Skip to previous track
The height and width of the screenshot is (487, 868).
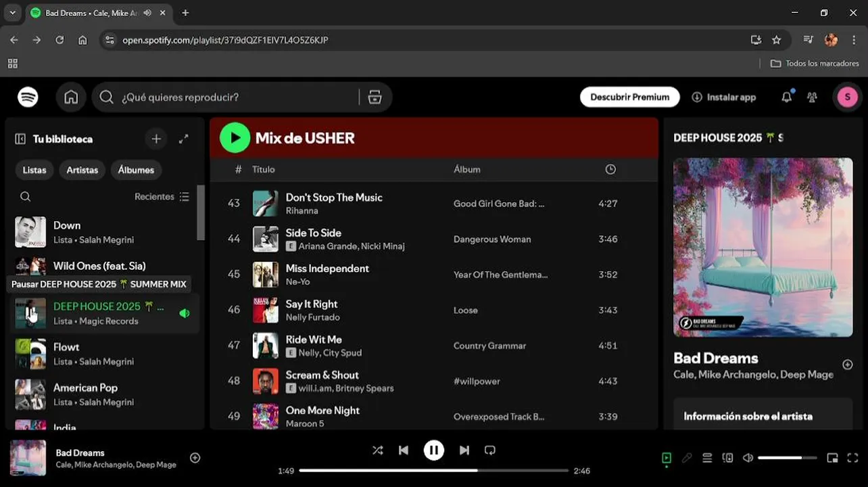pyautogui.click(x=404, y=450)
